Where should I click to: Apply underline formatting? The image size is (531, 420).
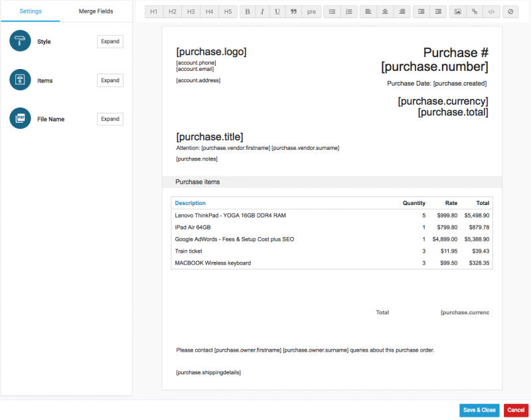click(x=277, y=12)
